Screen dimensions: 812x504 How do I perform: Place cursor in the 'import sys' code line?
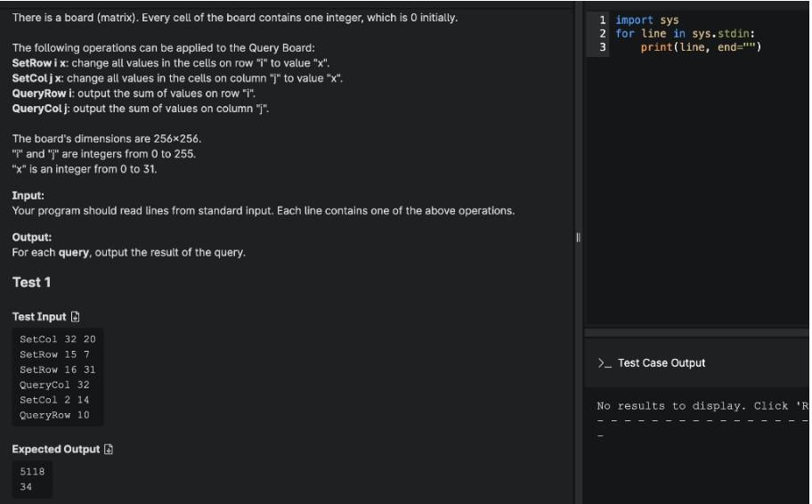coord(646,20)
